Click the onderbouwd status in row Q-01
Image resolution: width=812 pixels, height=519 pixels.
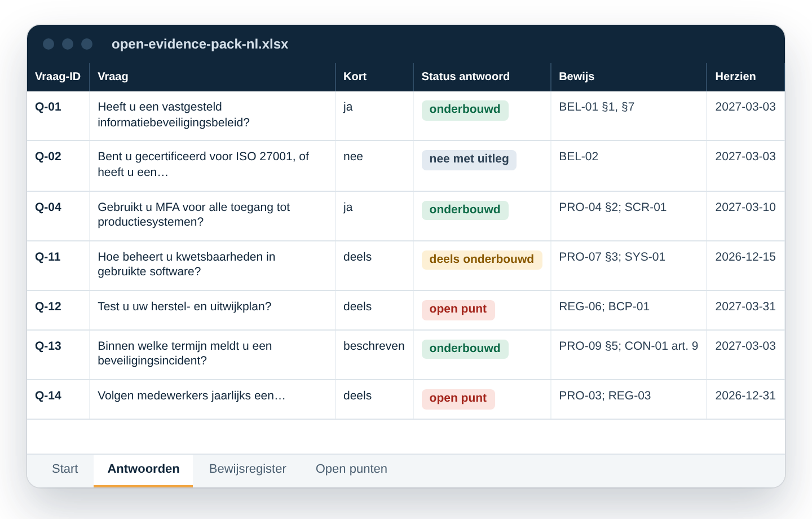pyautogui.click(x=465, y=110)
